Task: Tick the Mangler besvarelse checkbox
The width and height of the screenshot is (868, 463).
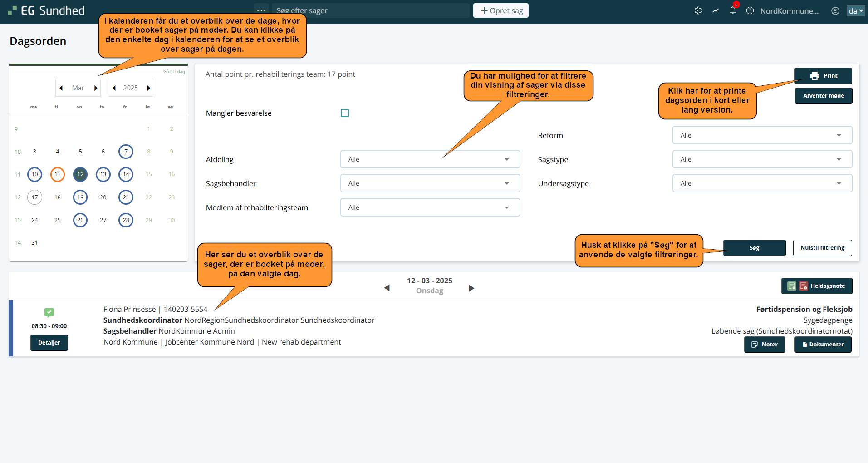Action: click(345, 113)
